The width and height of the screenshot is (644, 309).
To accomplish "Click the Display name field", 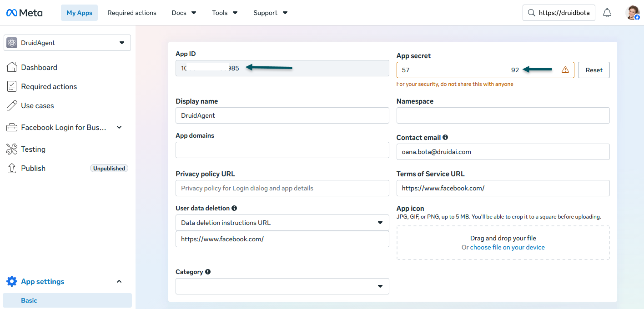I will (x=282, y=115).
